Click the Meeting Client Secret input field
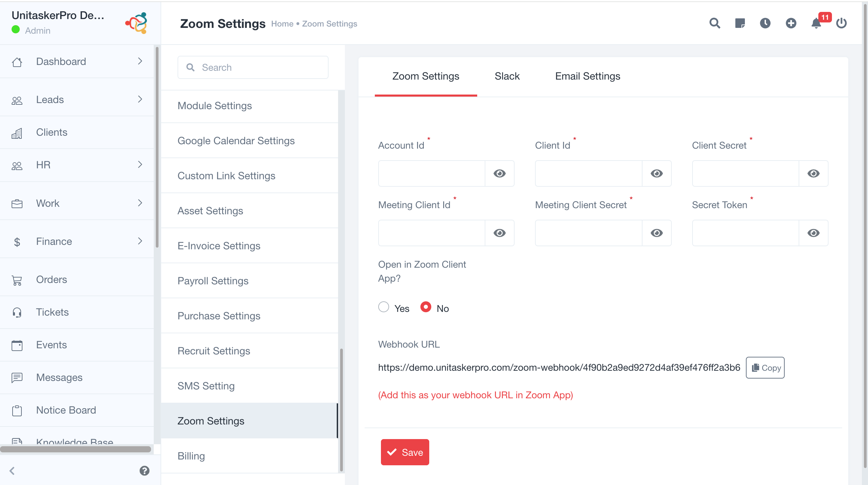The width and height of the screenshot is (868, 485). tap(589, 233)
